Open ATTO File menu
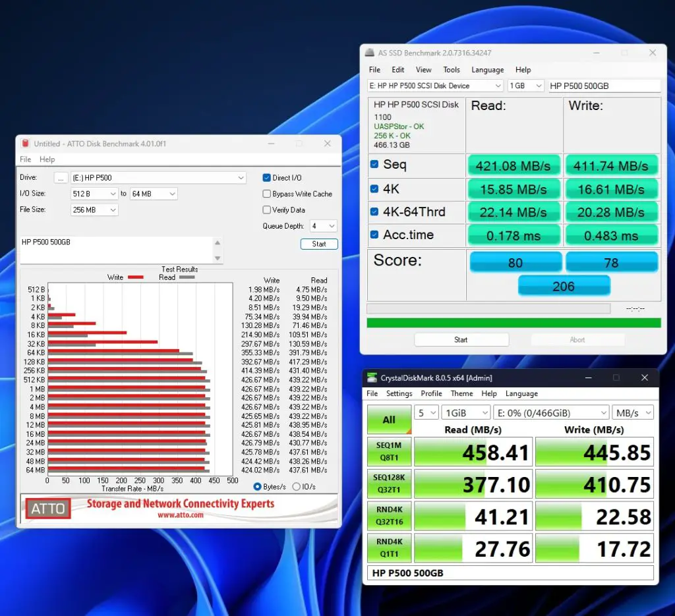675x616 pixels. pos(26,159)
